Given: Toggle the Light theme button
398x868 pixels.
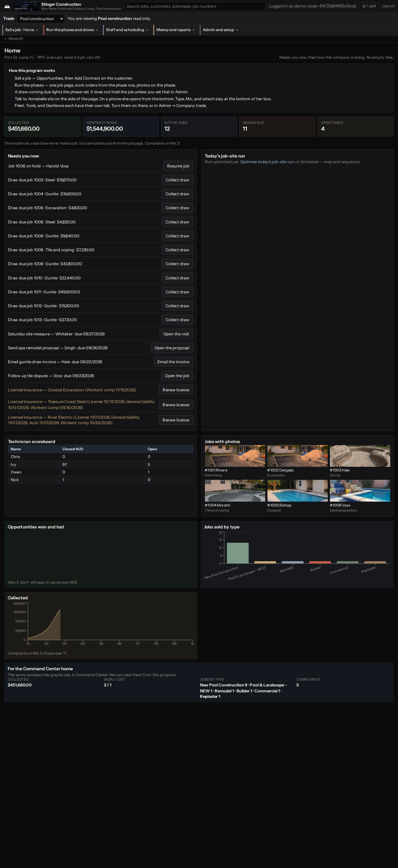Looking at the screenshot, I should pyautogui.click(x=369, y=6).
